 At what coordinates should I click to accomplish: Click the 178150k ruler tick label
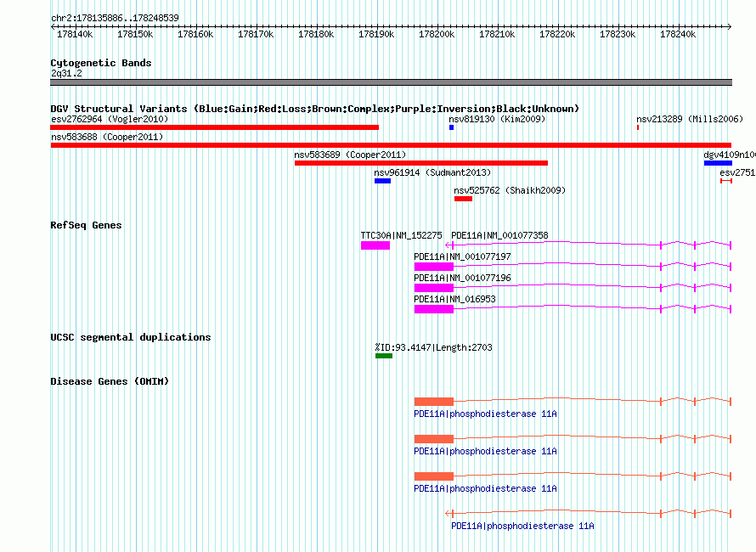click(135, 34)
